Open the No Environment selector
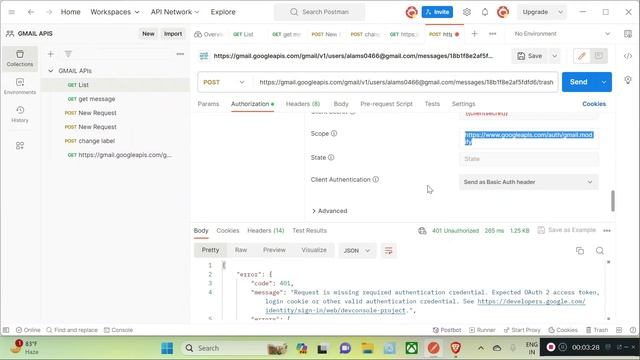Image resolution: width=640 pixels, height=360 pixels. (562, 34)
